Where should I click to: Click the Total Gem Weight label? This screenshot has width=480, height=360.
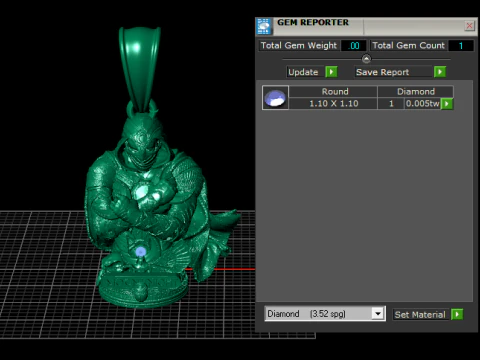pos(299,45)
